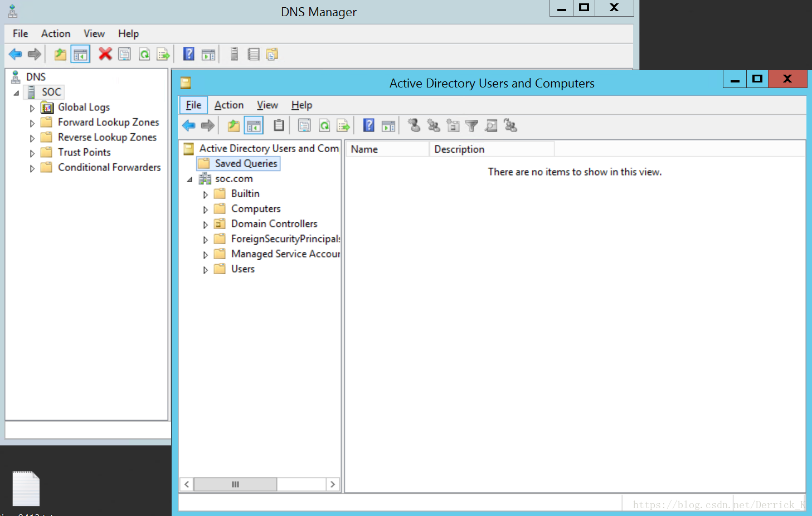Open the Action menu in Active Directory window
Image resolution: width=812 pixels, height=516 pixels.
coord(229,105)
